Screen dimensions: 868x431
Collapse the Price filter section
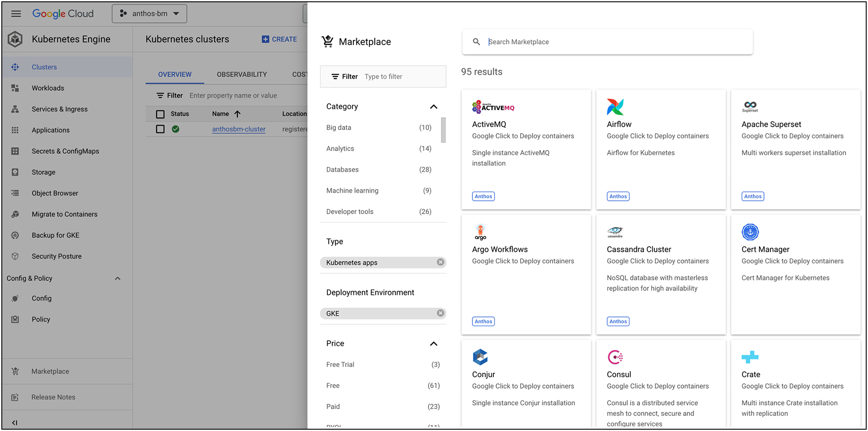click(433, 343)
